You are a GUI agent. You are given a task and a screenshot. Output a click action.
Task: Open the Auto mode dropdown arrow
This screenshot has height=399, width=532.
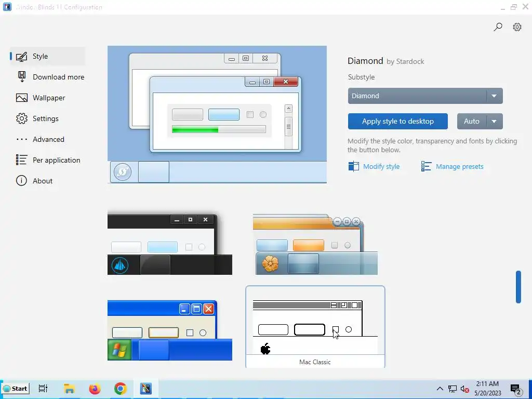[x=494, y=122]
